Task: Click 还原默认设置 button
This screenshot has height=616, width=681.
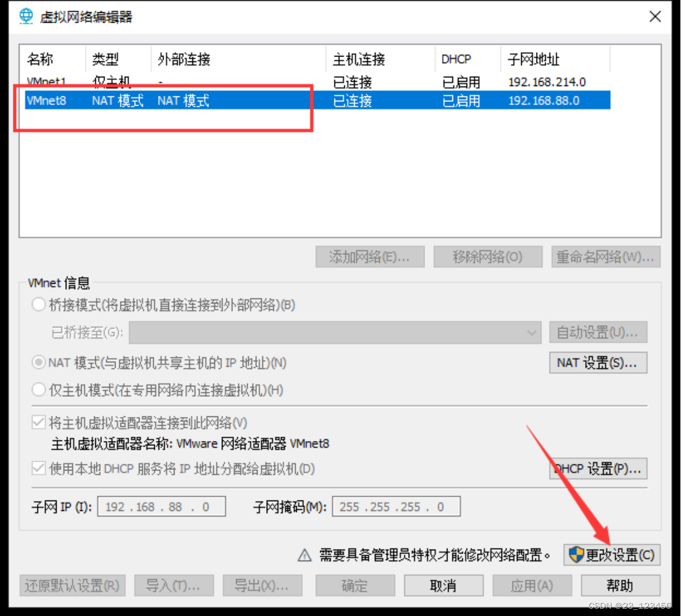Action: tap(72, 585)
